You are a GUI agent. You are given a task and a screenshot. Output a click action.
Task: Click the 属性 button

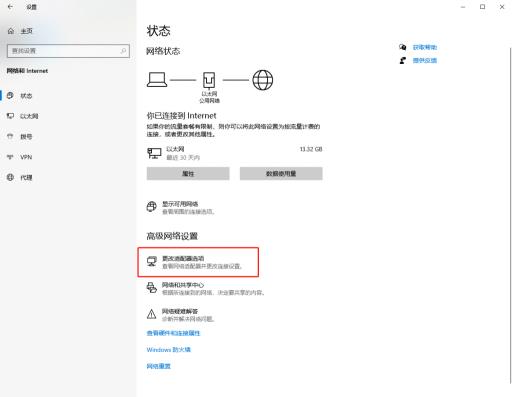(188, 173)
